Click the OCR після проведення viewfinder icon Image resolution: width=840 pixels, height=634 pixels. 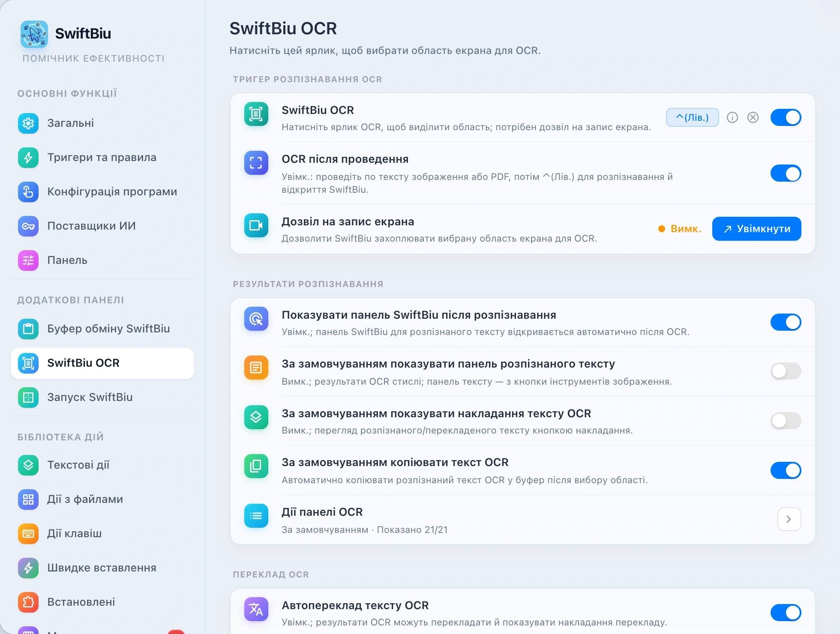pos(256,163)
